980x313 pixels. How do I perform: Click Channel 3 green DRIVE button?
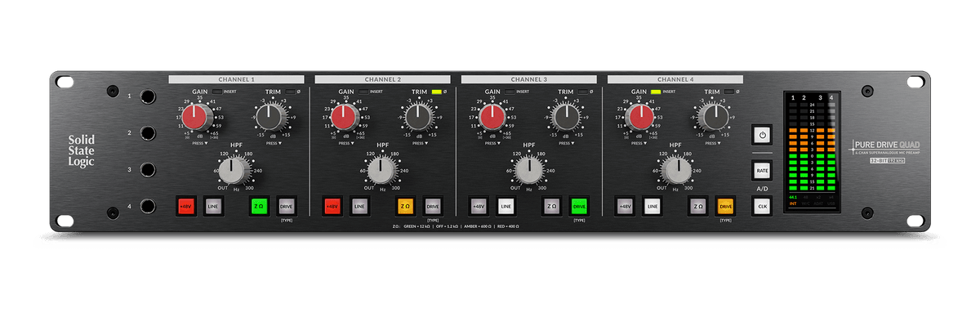pos(579,207)
